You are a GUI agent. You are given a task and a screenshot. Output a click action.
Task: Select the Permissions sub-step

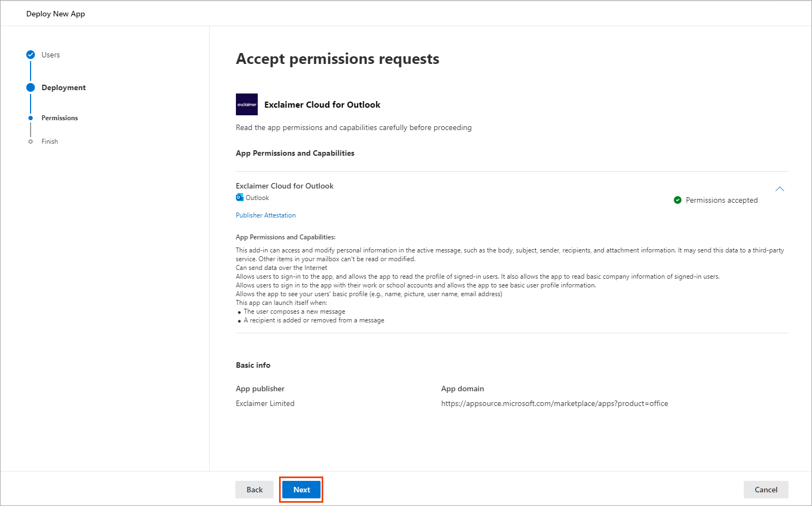[x=60, y=118]
